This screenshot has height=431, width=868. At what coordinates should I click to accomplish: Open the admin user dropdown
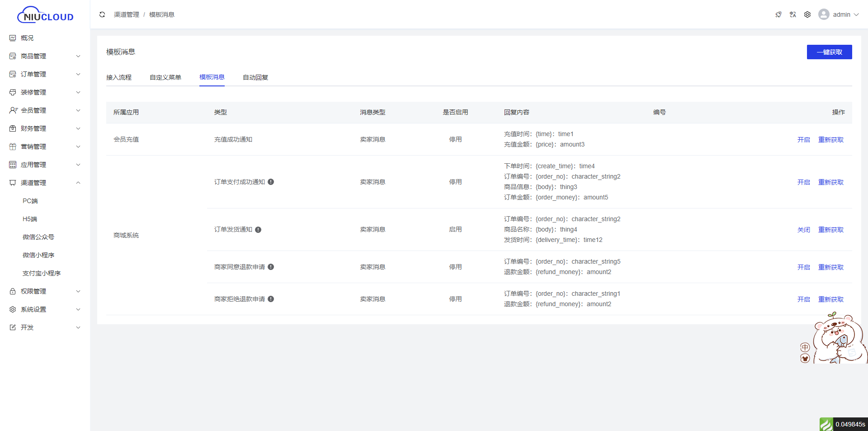tap(839, 14)
